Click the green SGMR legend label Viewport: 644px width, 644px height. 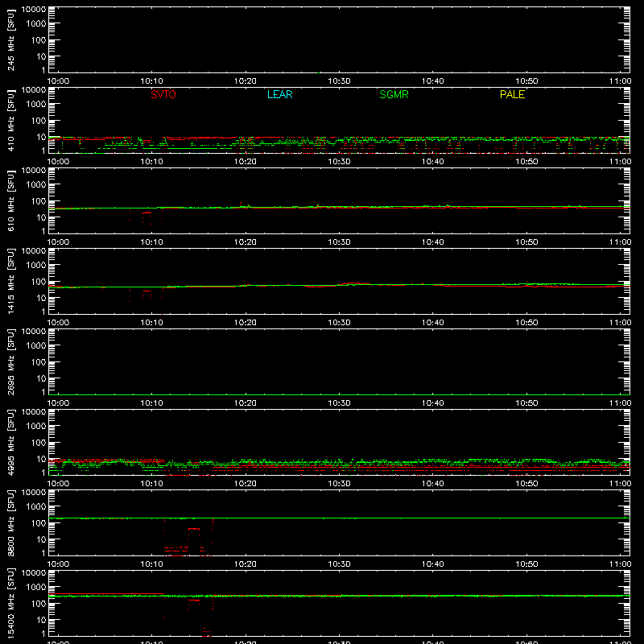click(x=394, y=94)
